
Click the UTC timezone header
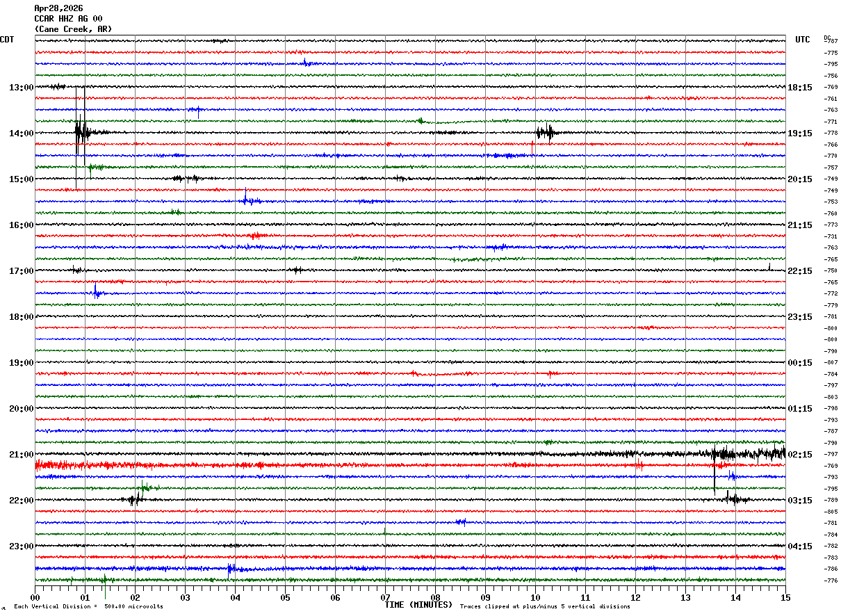(x=803, y=40)
